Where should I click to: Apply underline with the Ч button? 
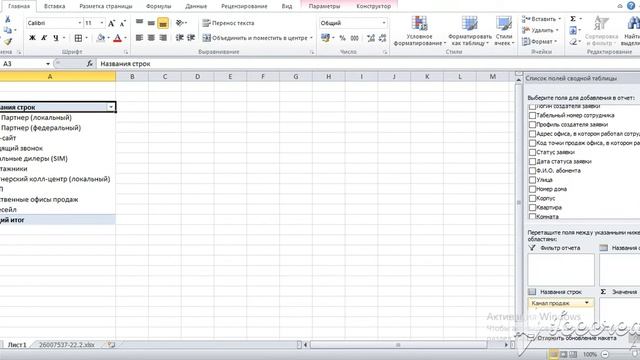[56, 38]
